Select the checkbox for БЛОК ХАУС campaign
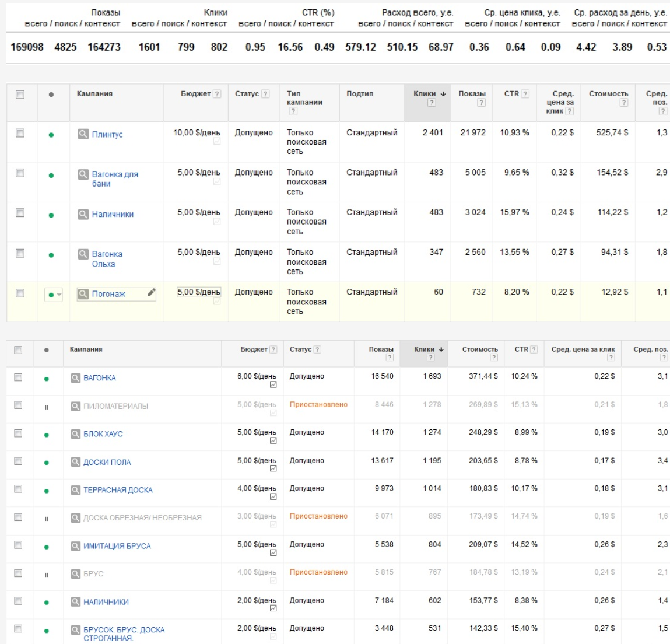 click(x=18, y=433)
